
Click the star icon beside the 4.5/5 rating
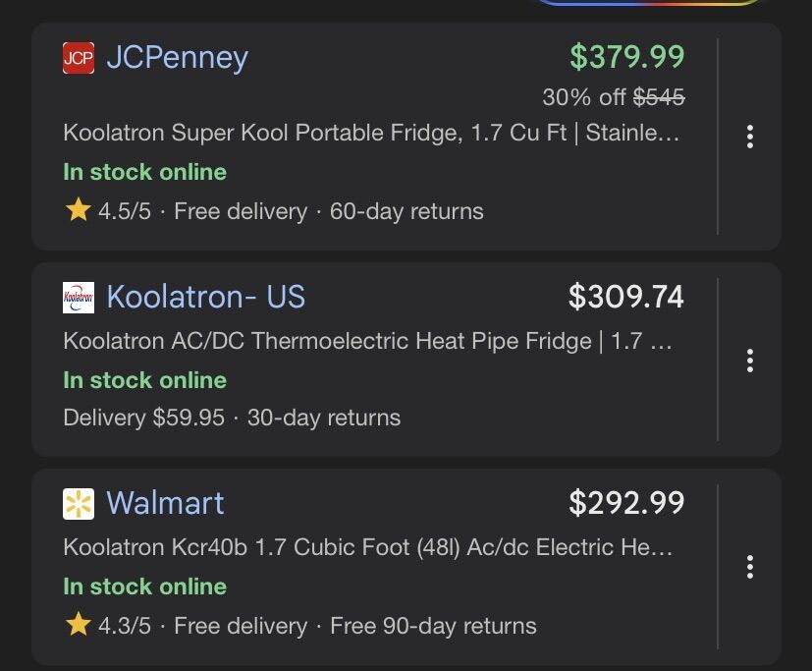coord(79,210)
